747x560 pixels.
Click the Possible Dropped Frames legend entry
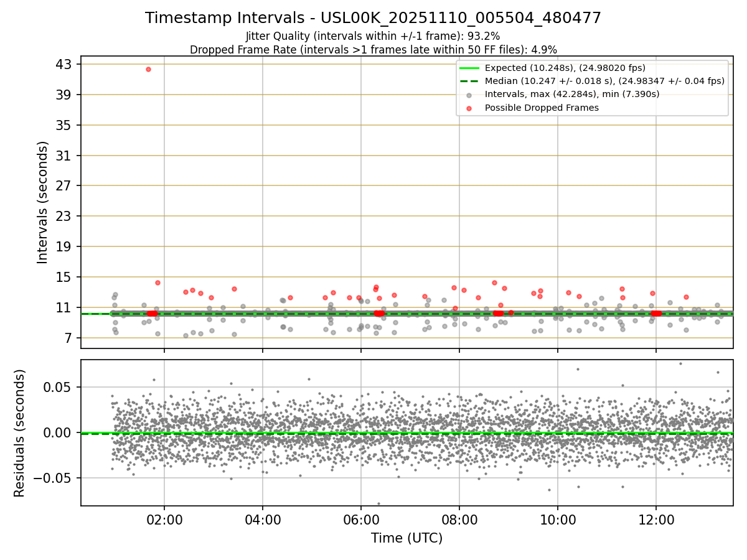[542, 108]
